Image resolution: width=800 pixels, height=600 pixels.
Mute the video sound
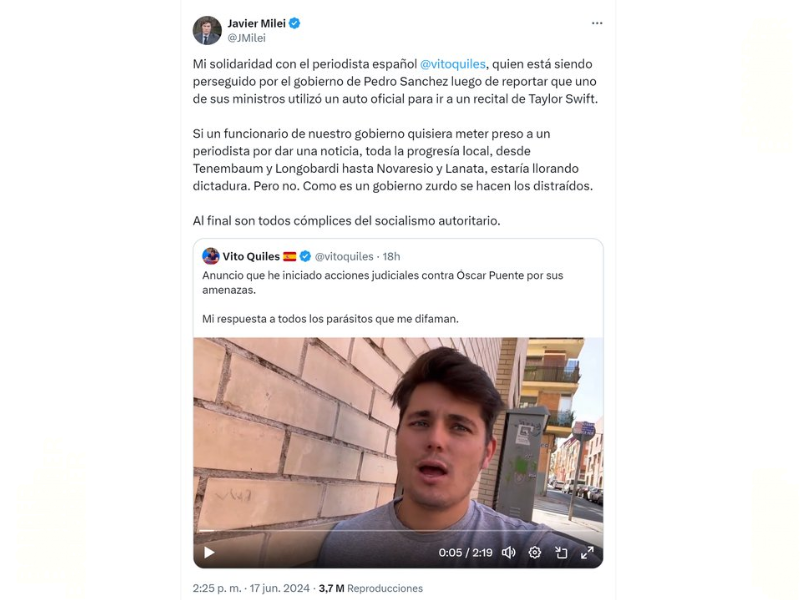click(509, 552)
